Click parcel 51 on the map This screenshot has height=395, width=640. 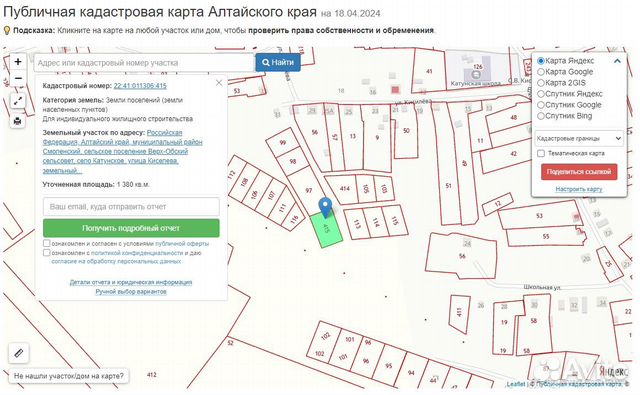[x=448, y=186]
